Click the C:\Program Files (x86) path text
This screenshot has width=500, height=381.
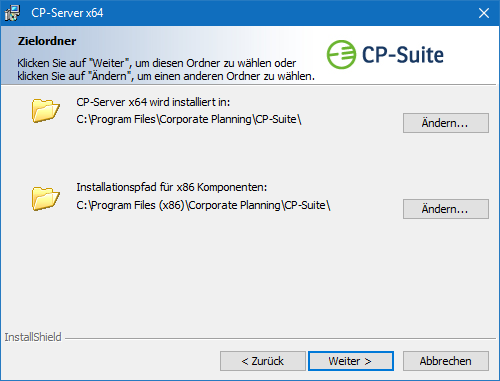tap(203, 205)
